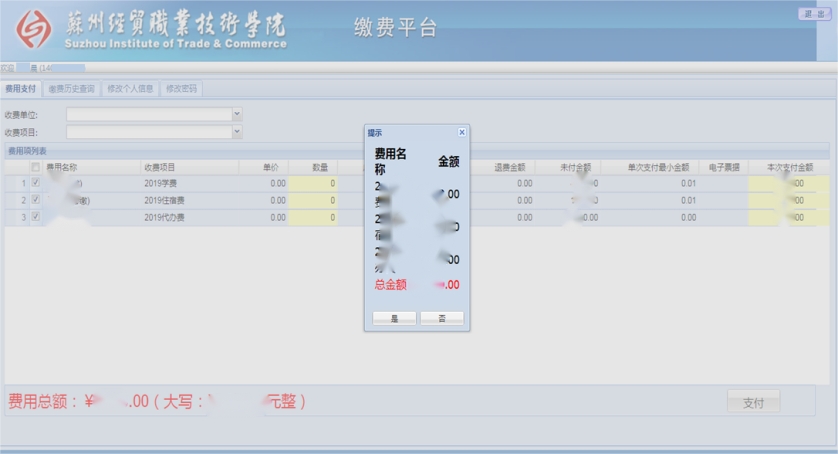Click the 数量 cell of the 2019学费 row
838x454 pixels.
(314, 184)
